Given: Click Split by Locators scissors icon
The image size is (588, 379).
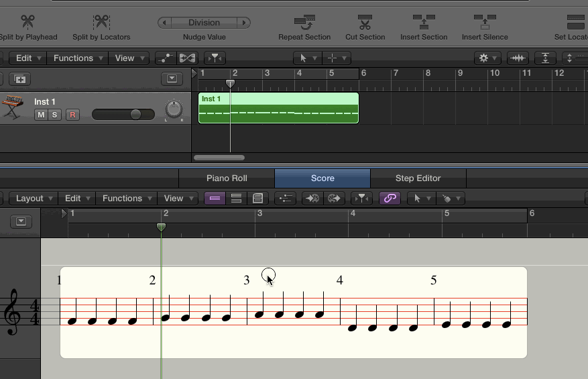Looking at the screenshot, I should pos(101,23).
